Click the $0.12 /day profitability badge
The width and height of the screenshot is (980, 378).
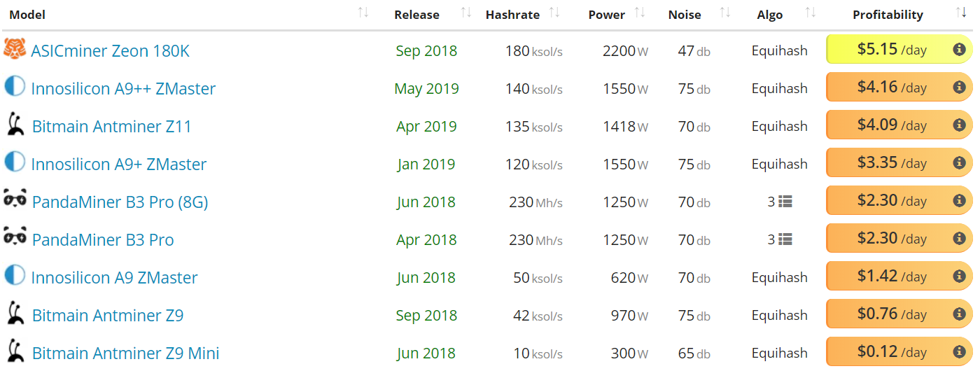pyautogui.click(x=899, y=351)
